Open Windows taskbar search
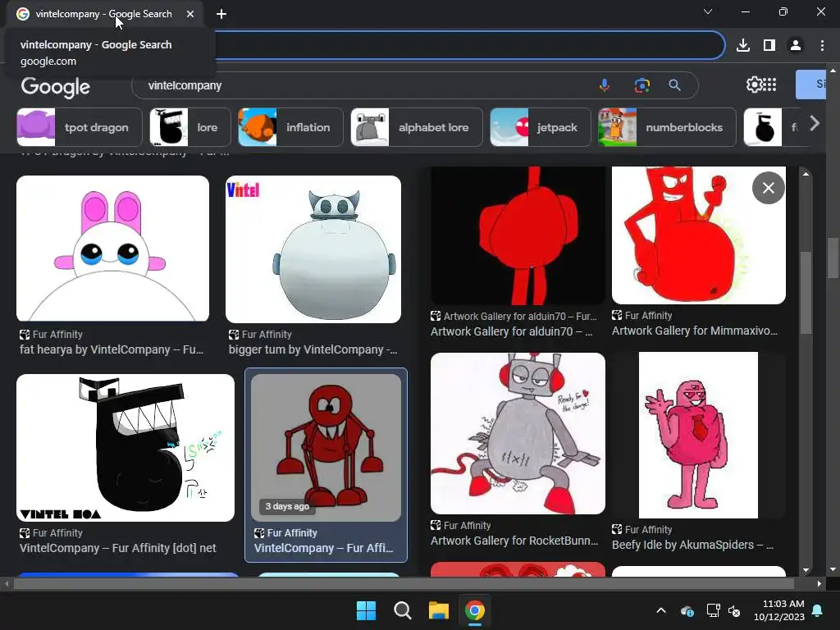Image resolution: width=840 pixels, height=630 pixels. (402, 610)
